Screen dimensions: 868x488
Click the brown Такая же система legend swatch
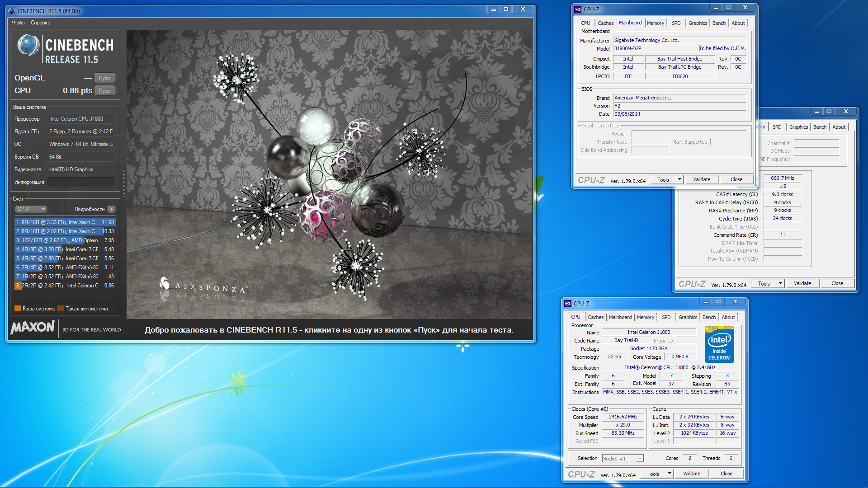[61, 309]
